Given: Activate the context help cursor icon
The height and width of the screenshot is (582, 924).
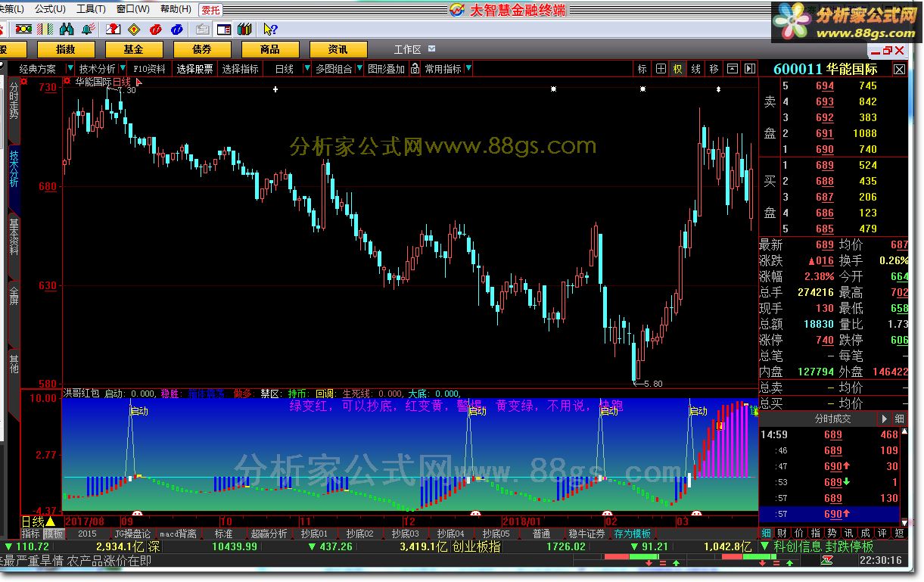Looking at the screenshot, I should click(x=270, y=30).
